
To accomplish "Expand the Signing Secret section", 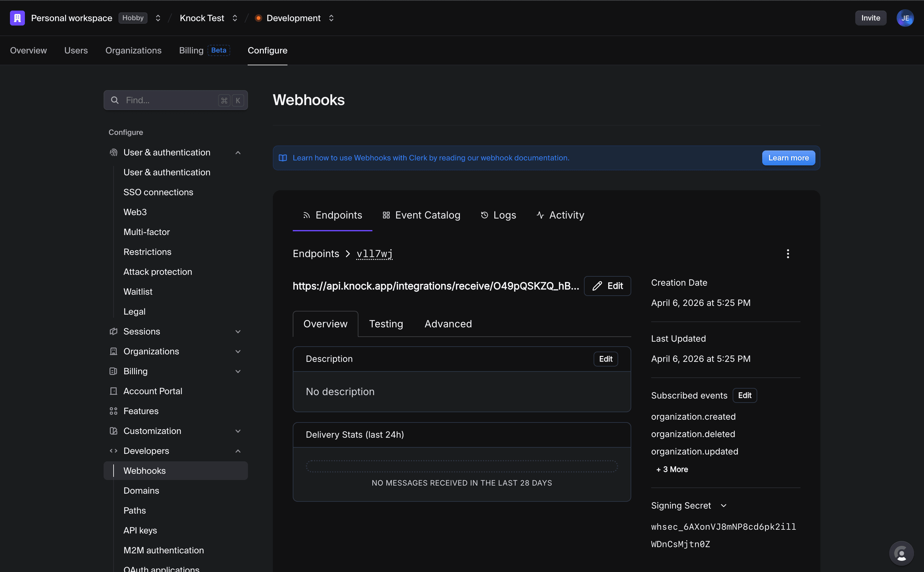I will tap(724, 505).
